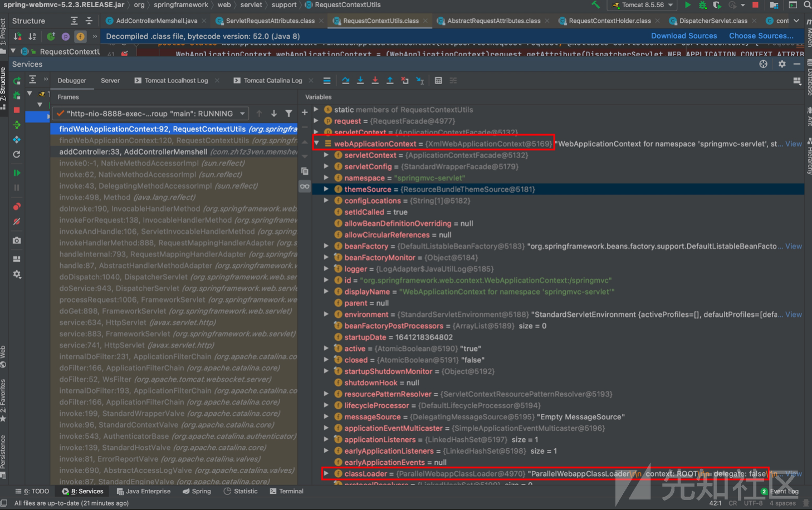Switch to the Debugger tab
Screen dimensions: 812x510
[72, 81]
